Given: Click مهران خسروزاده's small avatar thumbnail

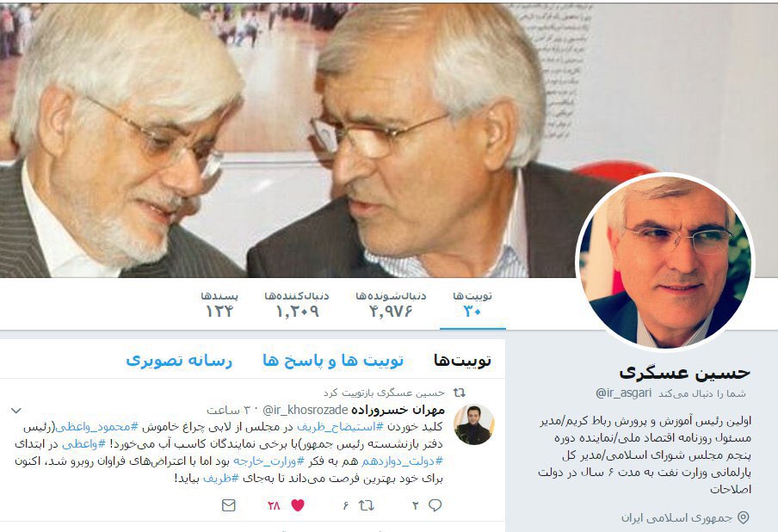Looking at the screenshot, I should 474,424.
